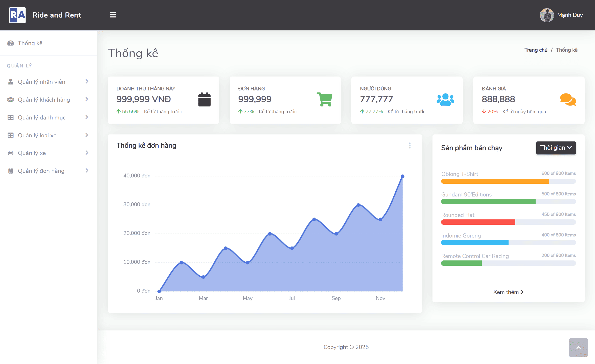Click the green shopping cart icon

coord(325,99)
